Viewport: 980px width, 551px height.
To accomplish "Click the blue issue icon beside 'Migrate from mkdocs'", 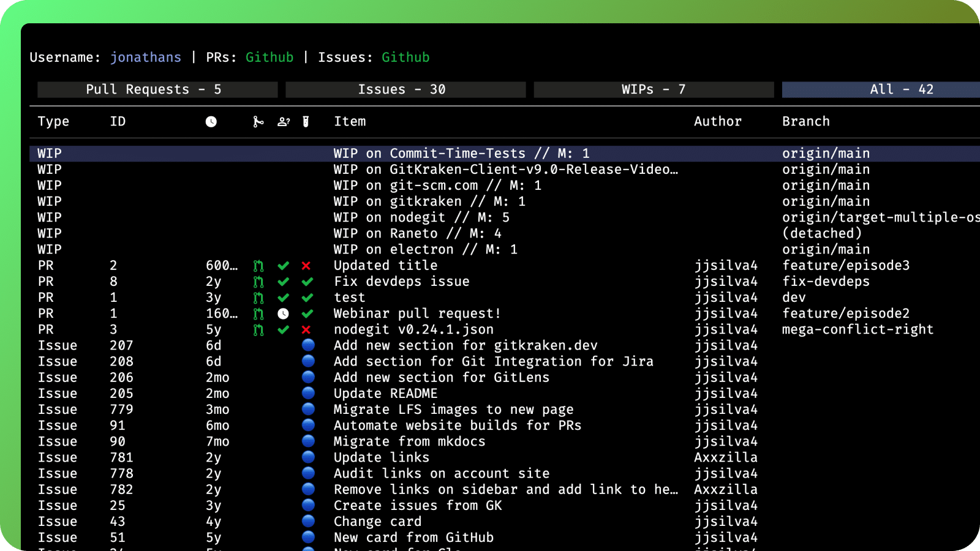I will tap(307, 441).
